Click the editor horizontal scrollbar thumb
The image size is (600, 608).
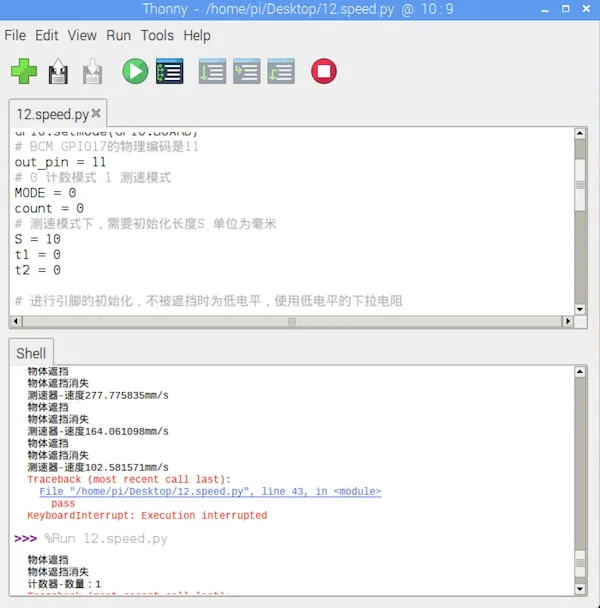[292, 321]
